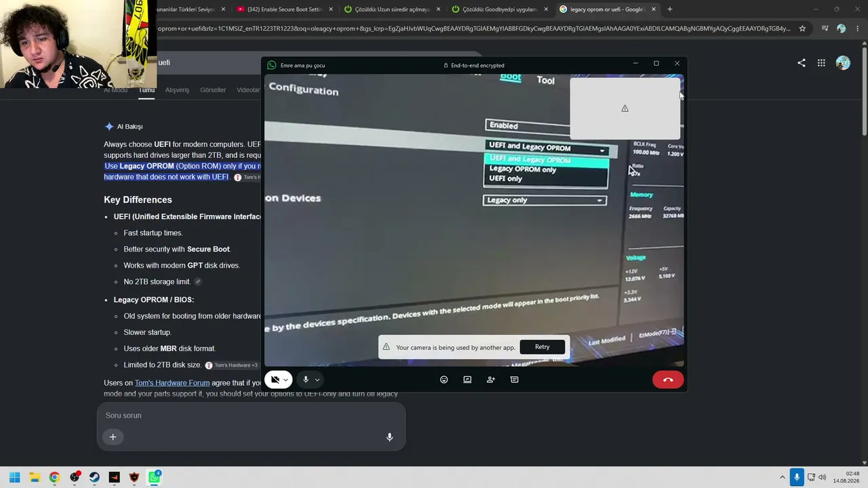Retry the camera in WhatsApp
868x488 pixels.
pyautogui.click(x=542, y=347)
